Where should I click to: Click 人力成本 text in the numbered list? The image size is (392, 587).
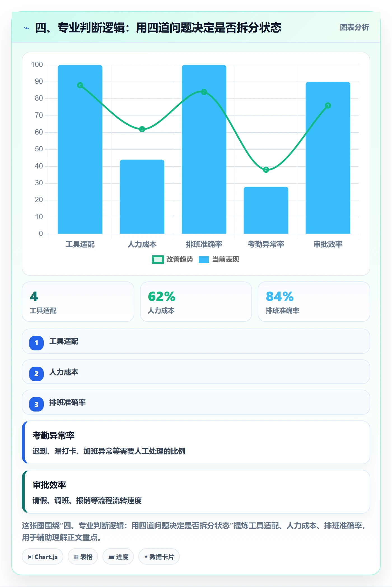(x=64, y=372)
